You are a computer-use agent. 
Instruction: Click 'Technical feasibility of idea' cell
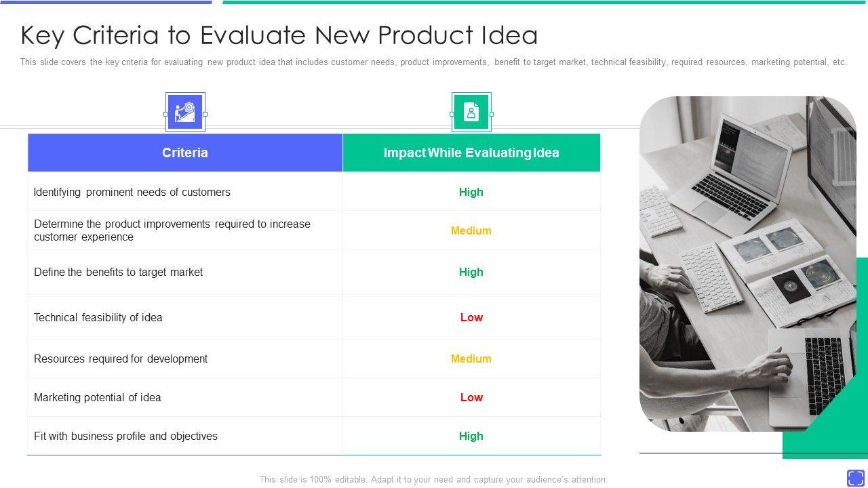coord(98,317)
